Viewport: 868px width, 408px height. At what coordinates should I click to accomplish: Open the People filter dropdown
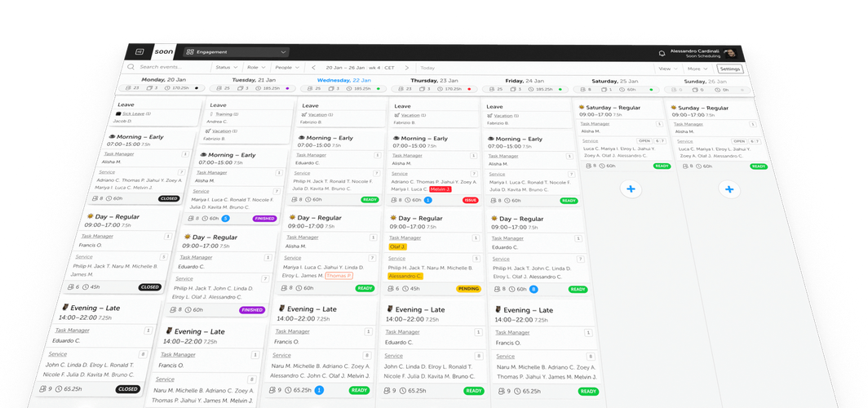click(x=287, y=68)
